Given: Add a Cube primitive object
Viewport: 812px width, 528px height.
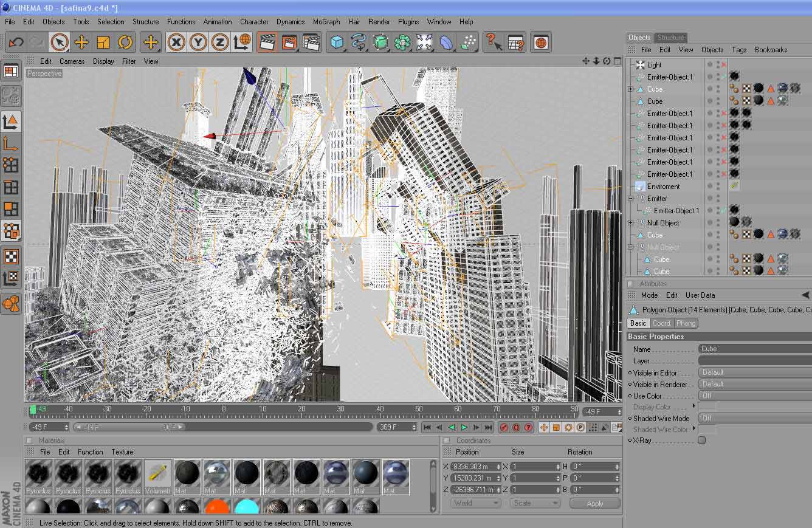Looking at the screenshot, I should (337, 42).
